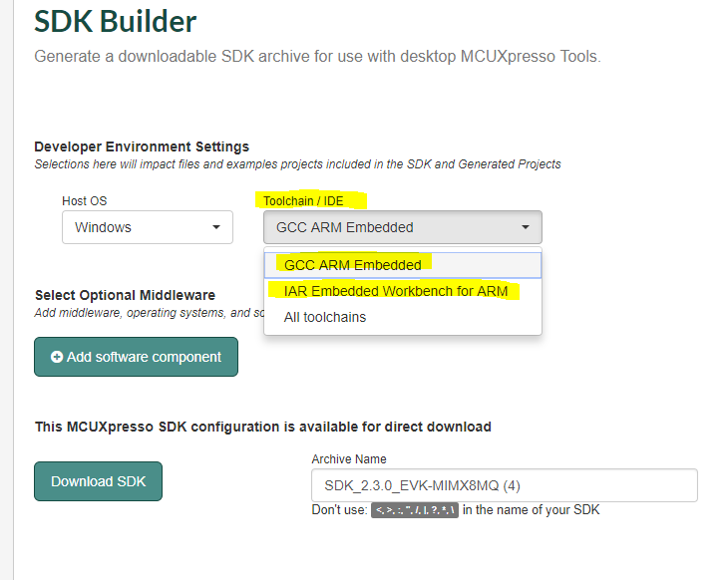Click the Developer Environment Settings heading
The image size is (728, 580).
[142, 146]
